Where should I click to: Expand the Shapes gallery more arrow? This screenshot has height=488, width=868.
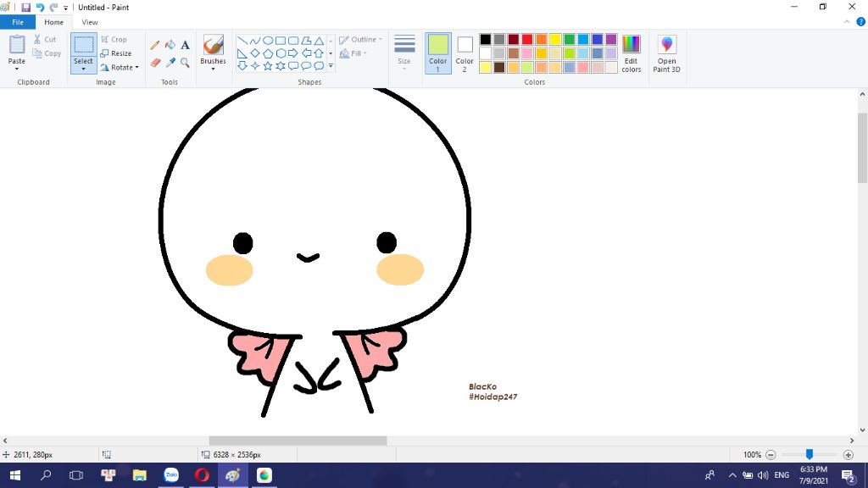(331, 66)
